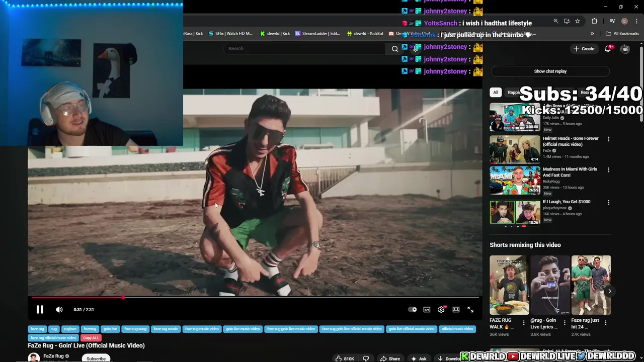Subscribe to FaZe Rug channel
644x362 pixels.
(96, 358)
